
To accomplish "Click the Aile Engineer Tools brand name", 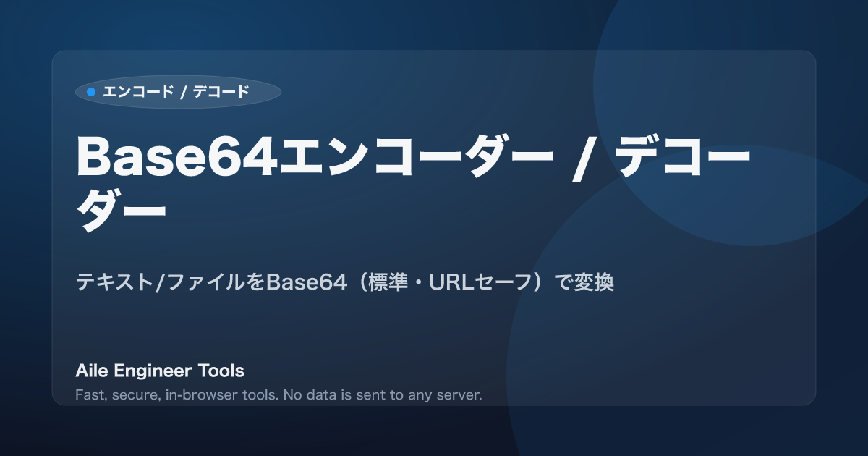I will (x=160, y=371).
